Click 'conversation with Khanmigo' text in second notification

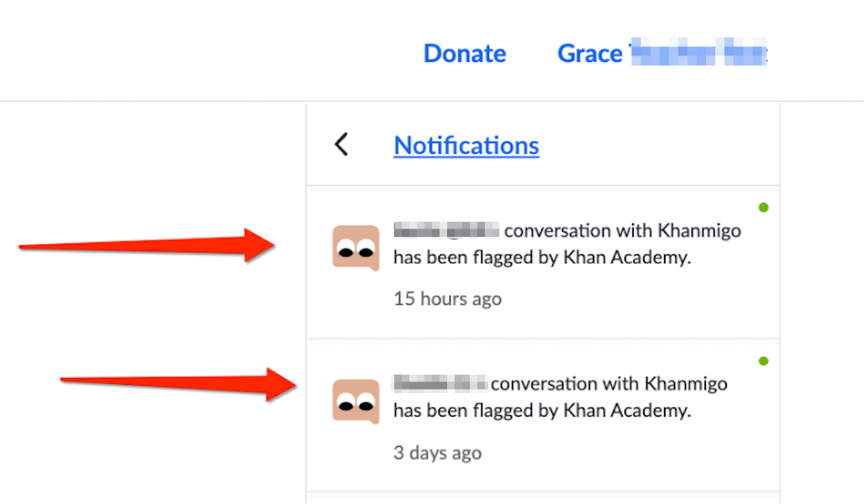click(x=608, y=383)
